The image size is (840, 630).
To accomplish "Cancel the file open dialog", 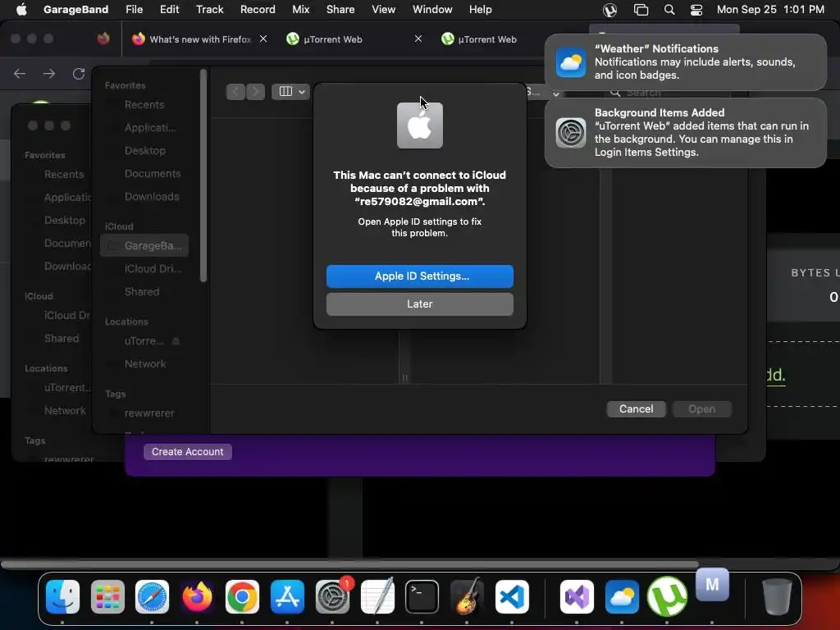I will point(636,409).
